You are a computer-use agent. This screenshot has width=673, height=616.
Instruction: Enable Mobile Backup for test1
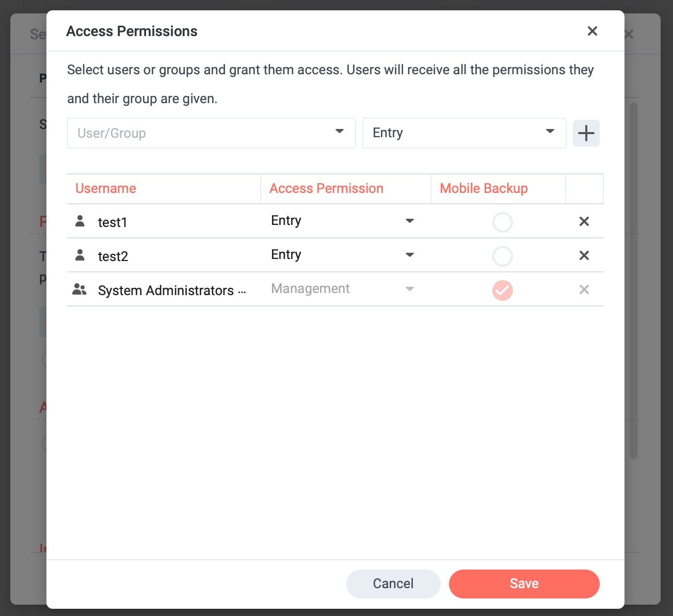tap(502, 222)
